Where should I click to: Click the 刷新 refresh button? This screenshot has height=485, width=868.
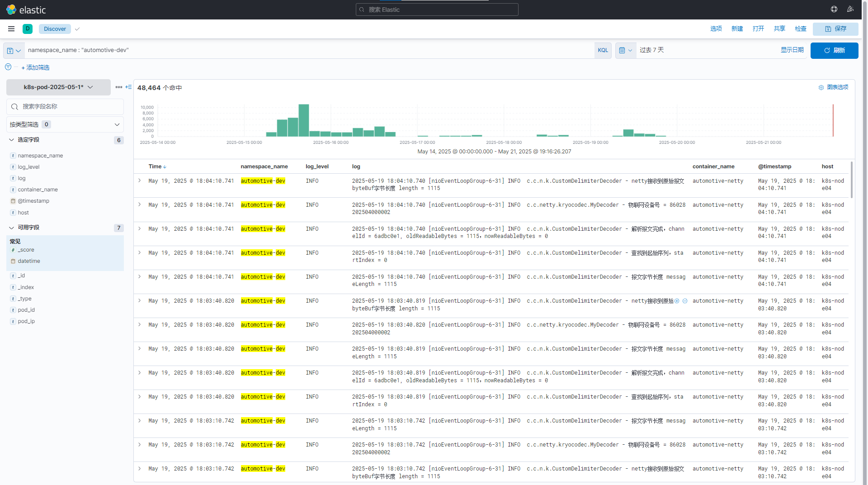point(835,51)
